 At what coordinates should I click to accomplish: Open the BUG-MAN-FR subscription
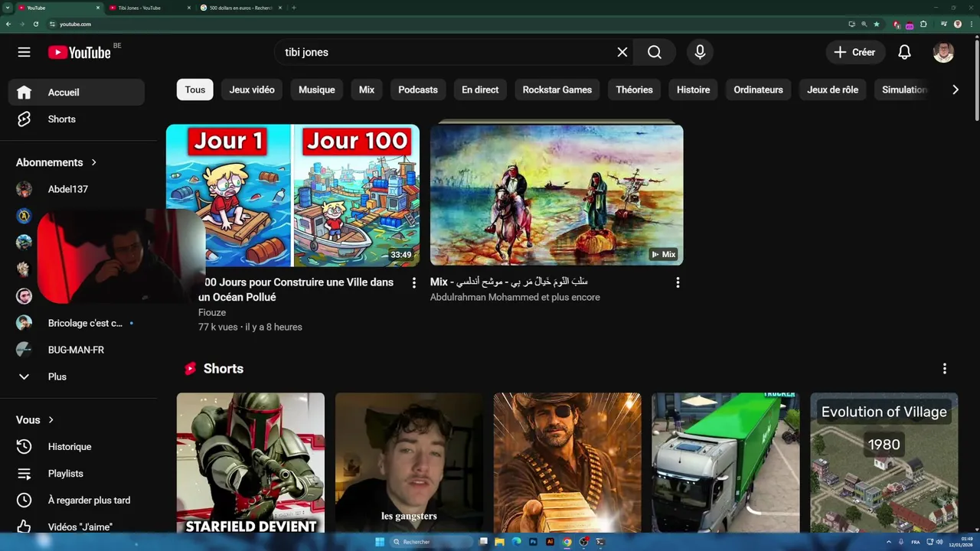(x=77, y=350)
